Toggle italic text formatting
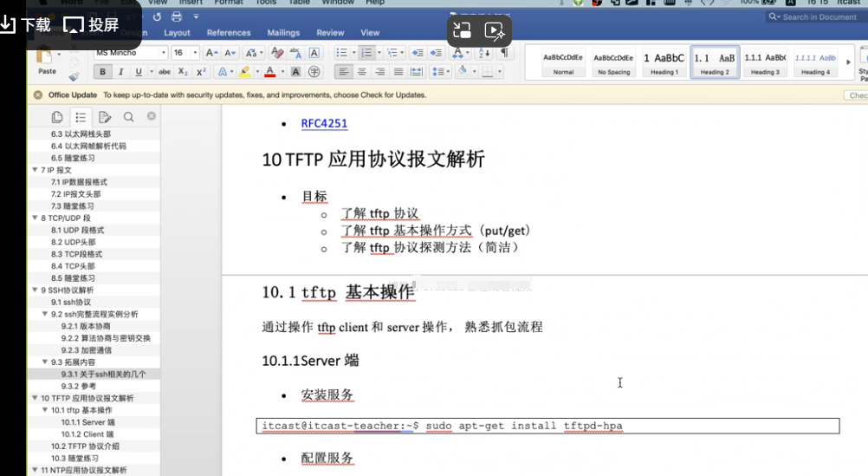Image resolution: width=868 pixels, height=476 pixels. tap(120, 72)
